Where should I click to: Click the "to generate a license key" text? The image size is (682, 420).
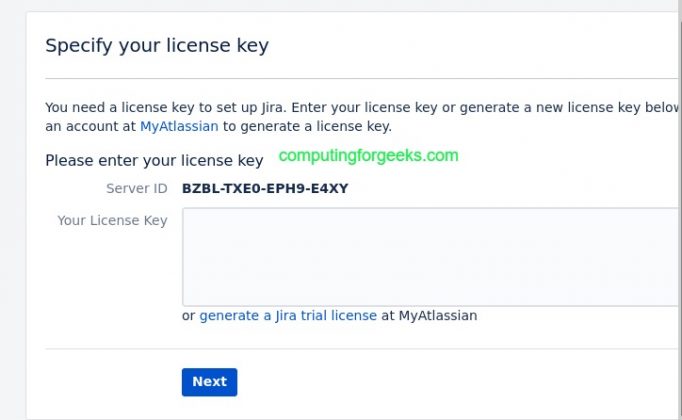tap(307, 126)
